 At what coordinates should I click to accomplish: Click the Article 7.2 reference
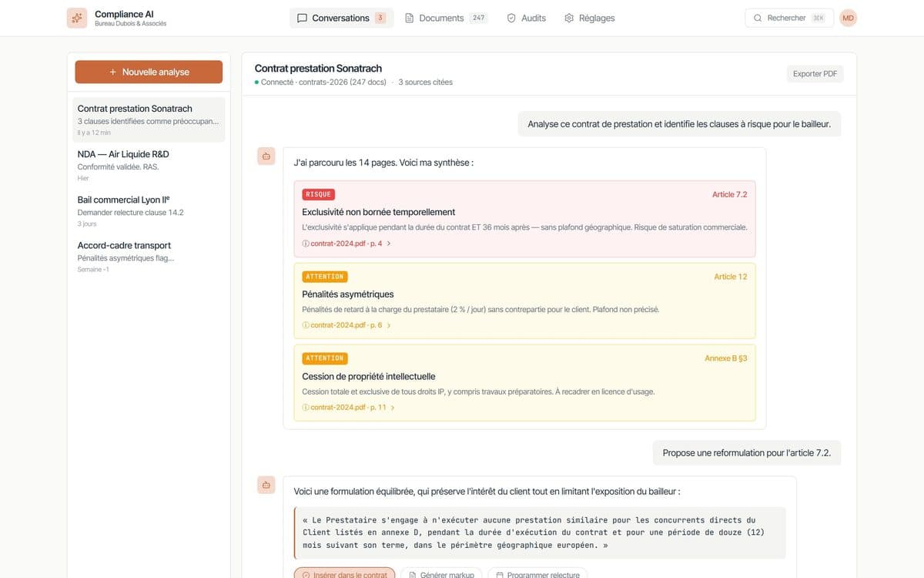pos(729,194)
